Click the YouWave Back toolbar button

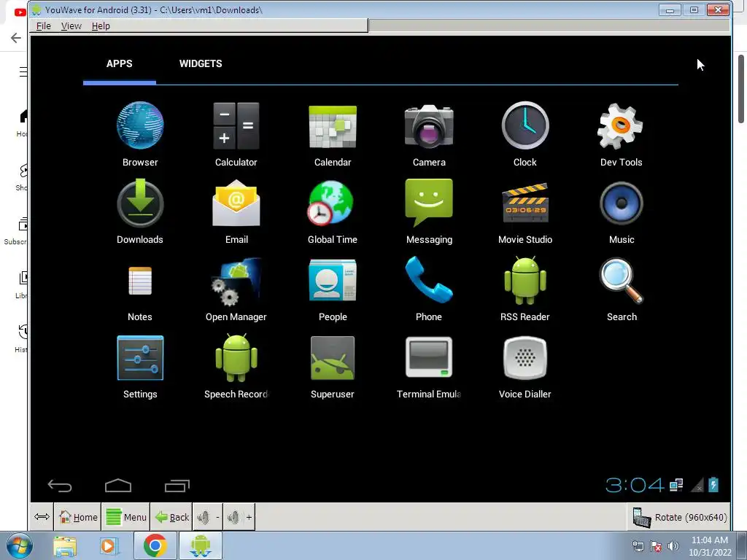[x=172, y=517]
